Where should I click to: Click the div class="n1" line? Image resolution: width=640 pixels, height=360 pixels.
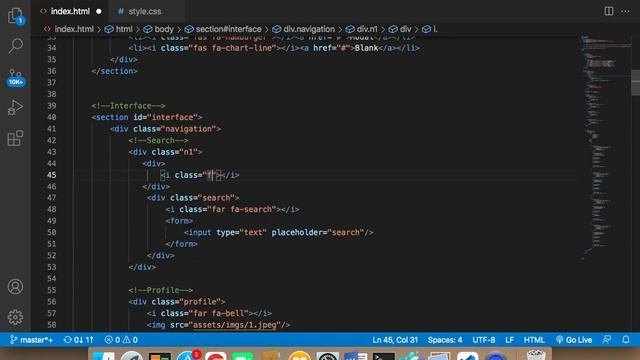[x=165, y=151]
